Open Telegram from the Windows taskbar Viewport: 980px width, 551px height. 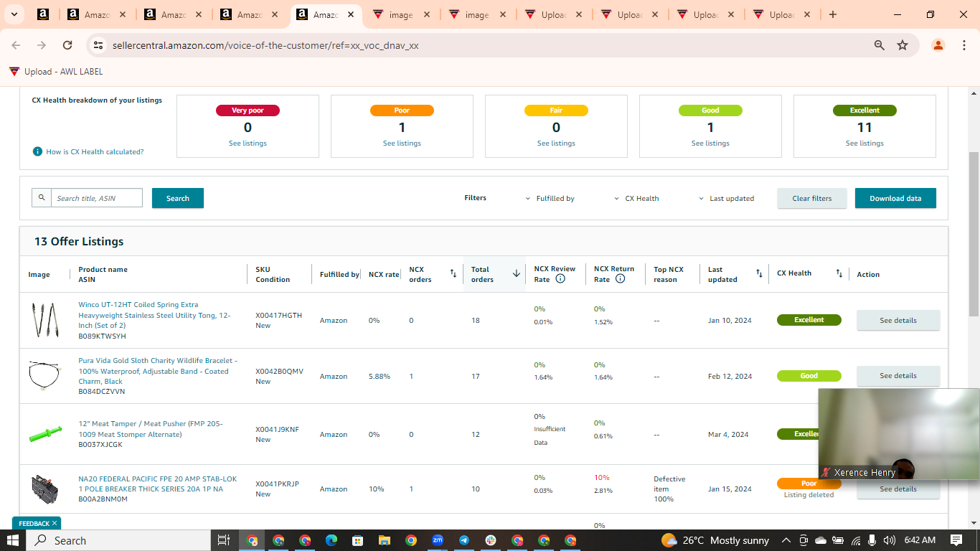click(463, 540)
